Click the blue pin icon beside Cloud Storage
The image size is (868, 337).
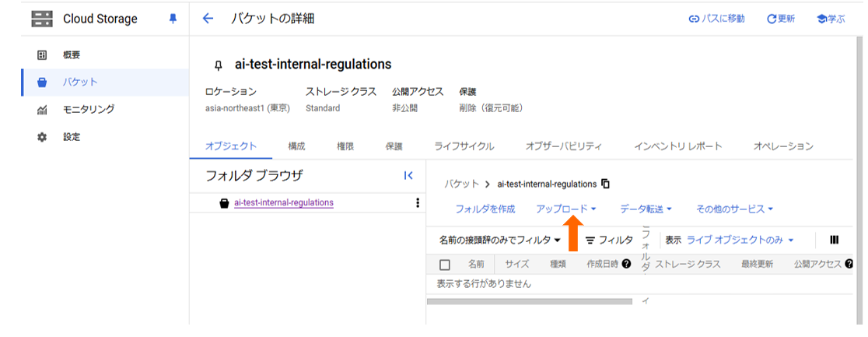click(x=173, y=19)
